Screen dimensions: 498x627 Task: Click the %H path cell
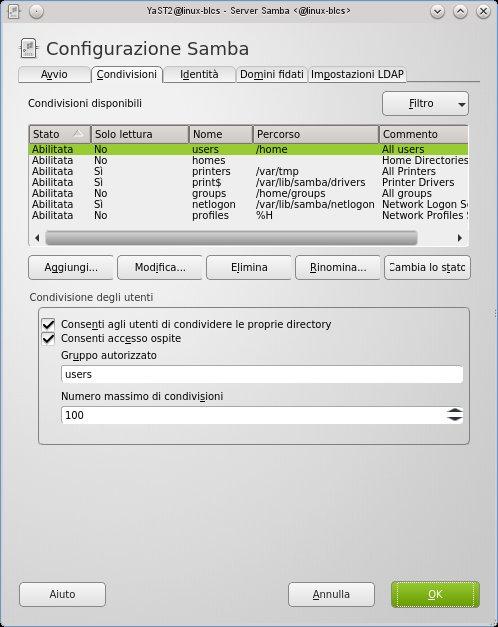click(x=264, y=215)
